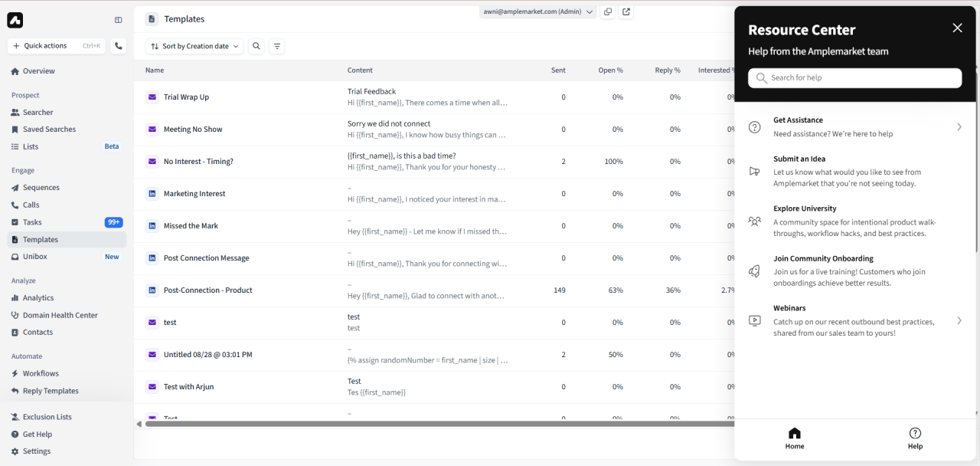Viewport: 980px width, 466px height.
Task: Expand the admin account dropdown
Action: tap(538, 11)
